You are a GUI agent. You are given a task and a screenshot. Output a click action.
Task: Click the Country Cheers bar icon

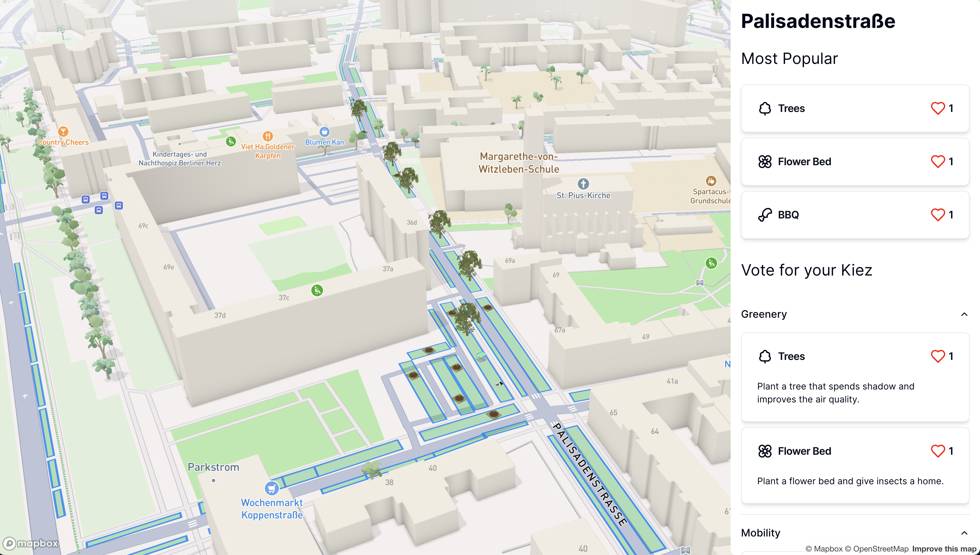pos(63,131)
